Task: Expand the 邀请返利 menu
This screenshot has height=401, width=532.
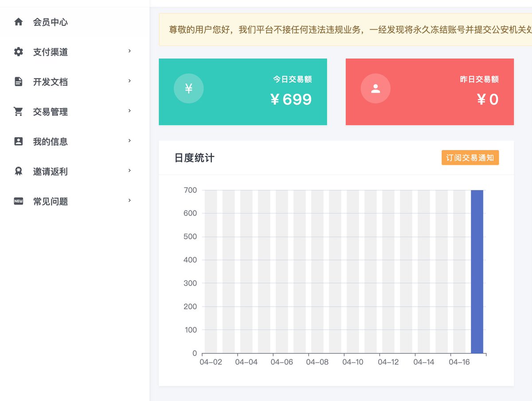Action: point(129,171)
